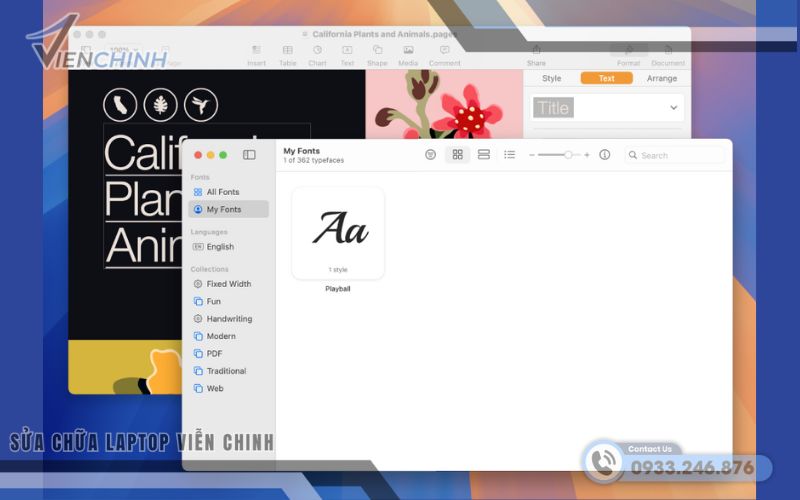Open the PDF collection
This screenshot has height=500, width=800.
(x=229, y=353)
